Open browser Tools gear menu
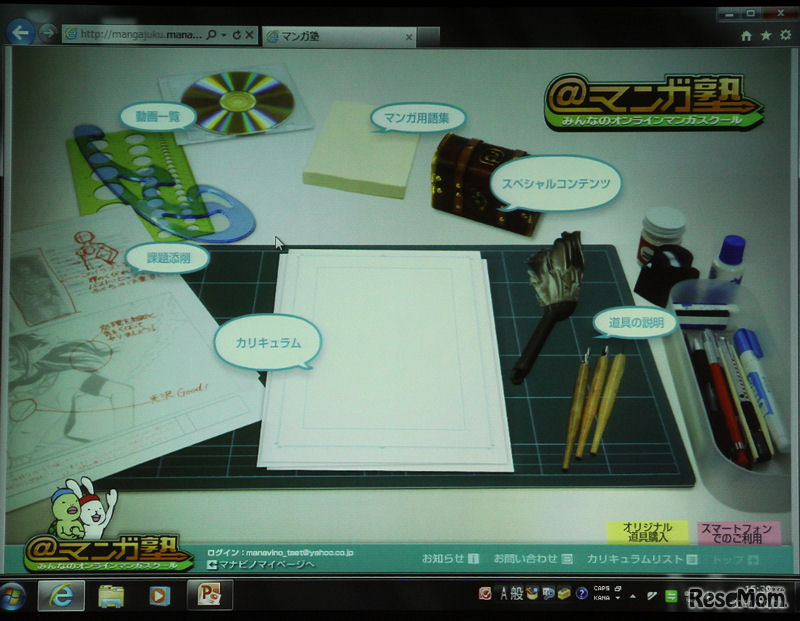The image size is (800, 621). pos(786,35)
